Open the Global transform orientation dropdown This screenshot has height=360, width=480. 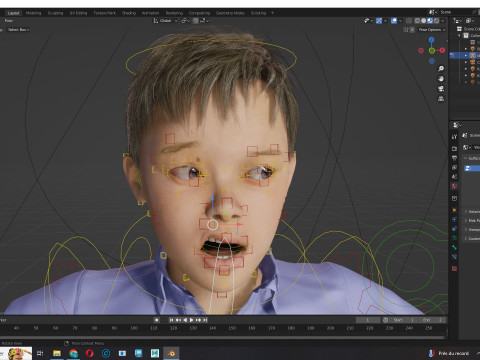165,21
